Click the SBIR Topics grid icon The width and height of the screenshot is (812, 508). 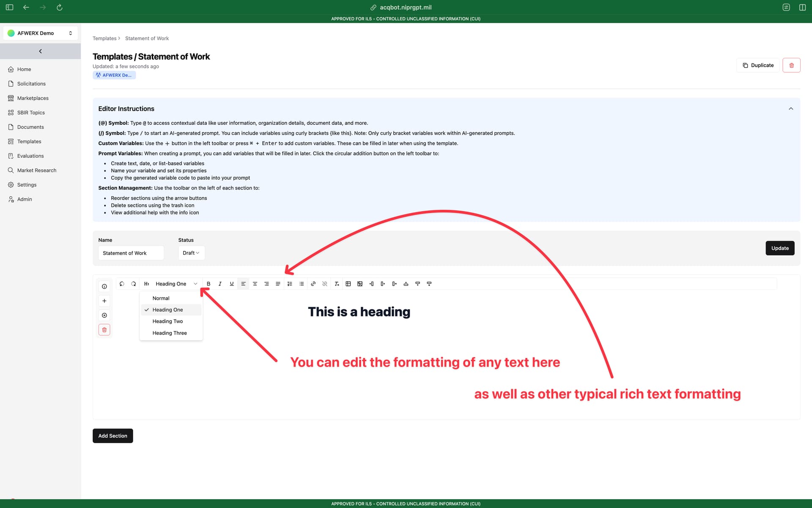tap(11, 113)
